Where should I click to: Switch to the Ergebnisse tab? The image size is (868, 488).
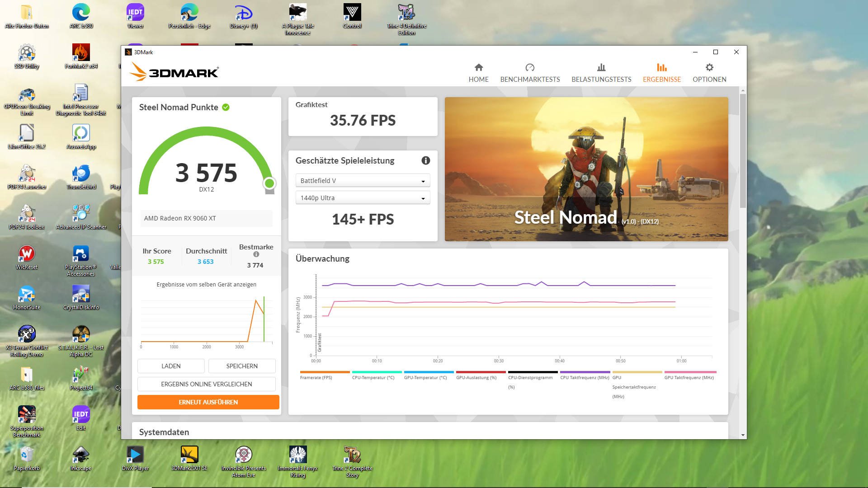(661, 72)
